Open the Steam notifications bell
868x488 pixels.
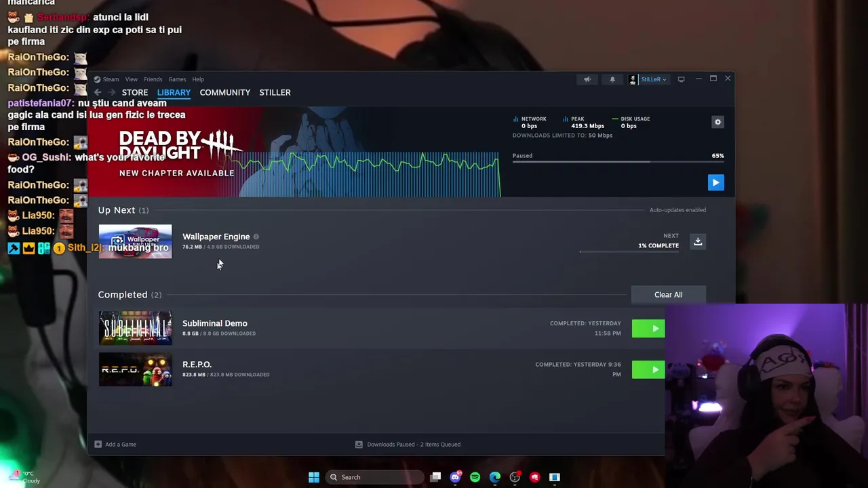click(612, 79)
